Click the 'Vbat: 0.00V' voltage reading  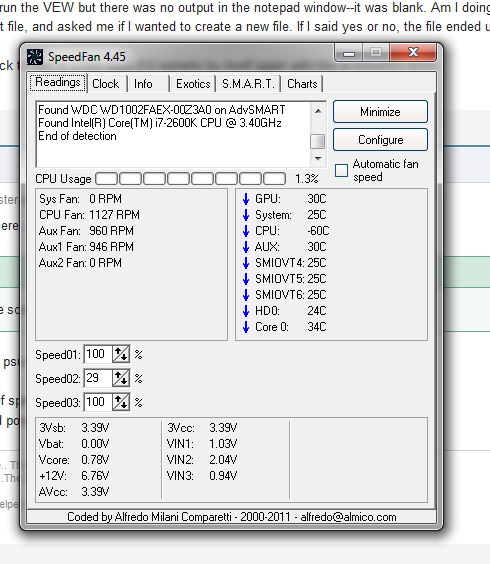click(x=74, y=444)
